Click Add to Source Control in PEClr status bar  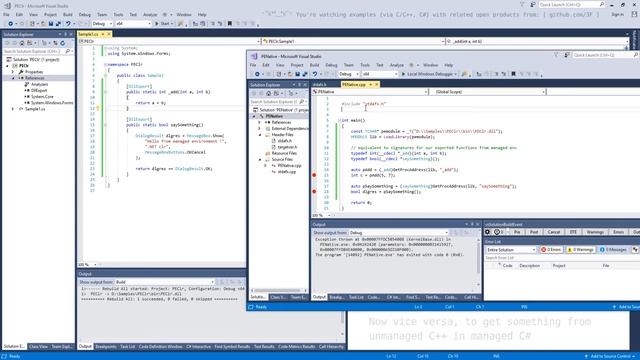(611, 356)
